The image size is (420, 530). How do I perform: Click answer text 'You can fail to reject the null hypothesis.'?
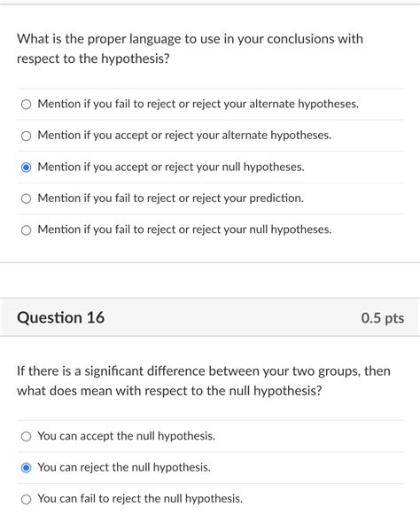(140, 499)
